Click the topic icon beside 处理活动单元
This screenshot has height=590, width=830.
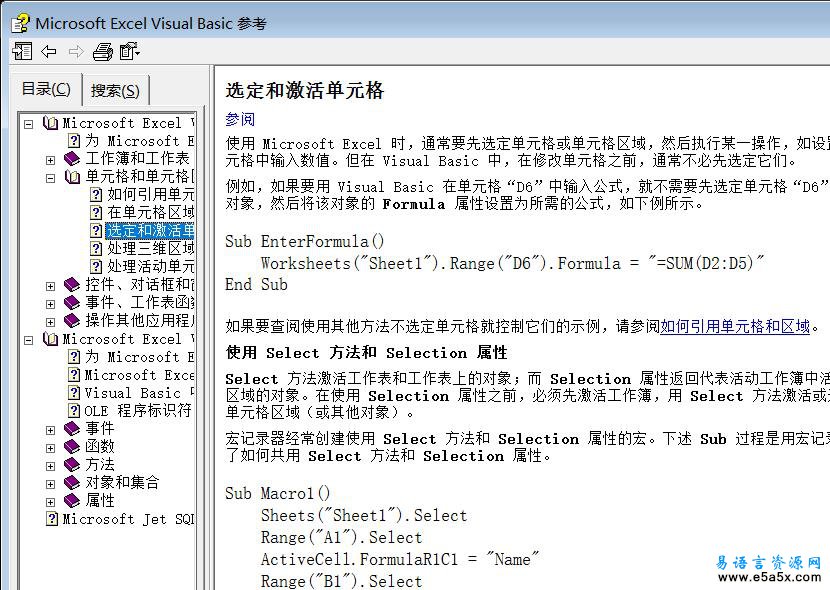pos(96,267)
